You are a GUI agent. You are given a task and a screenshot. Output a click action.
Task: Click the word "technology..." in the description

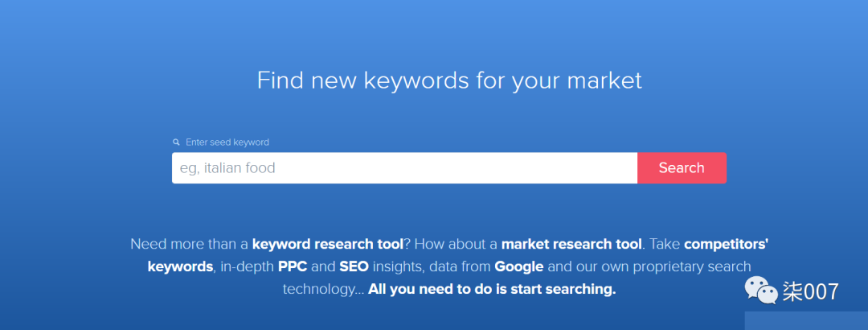click(322, 289)
